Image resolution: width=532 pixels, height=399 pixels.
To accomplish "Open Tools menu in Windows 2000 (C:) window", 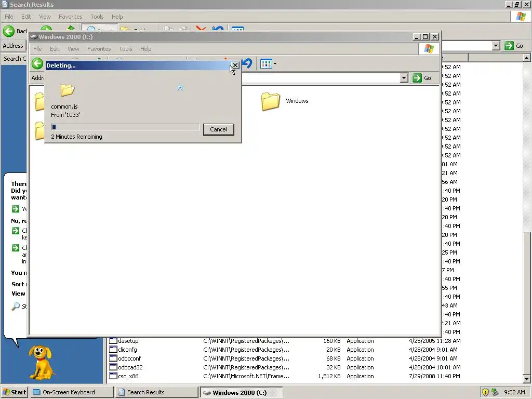I will [x=126, y=49].
